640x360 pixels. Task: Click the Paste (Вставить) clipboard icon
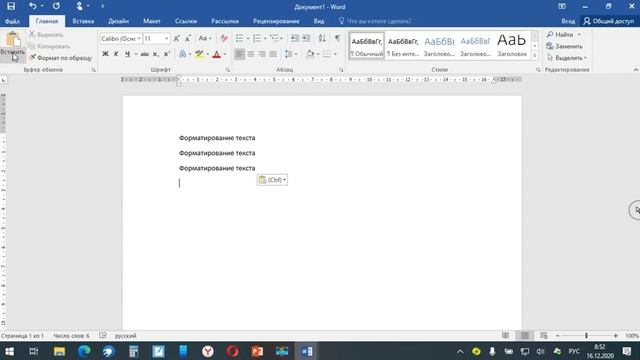(13, 39)
